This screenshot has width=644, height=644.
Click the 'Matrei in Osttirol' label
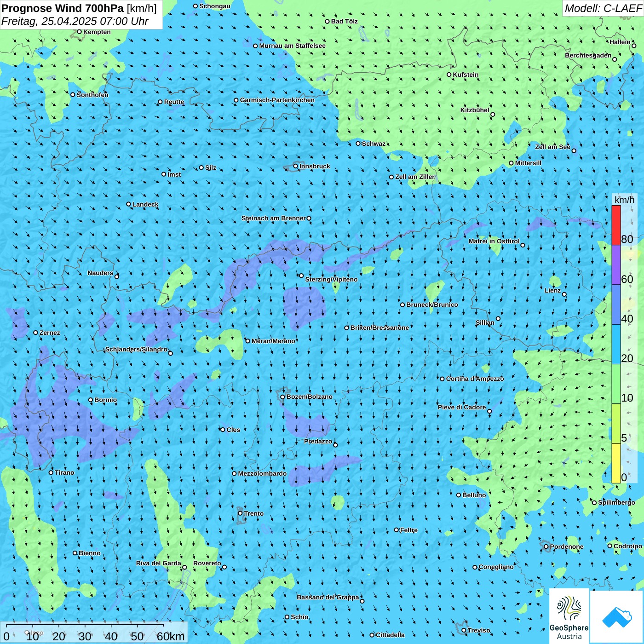(x=494, y=241)
